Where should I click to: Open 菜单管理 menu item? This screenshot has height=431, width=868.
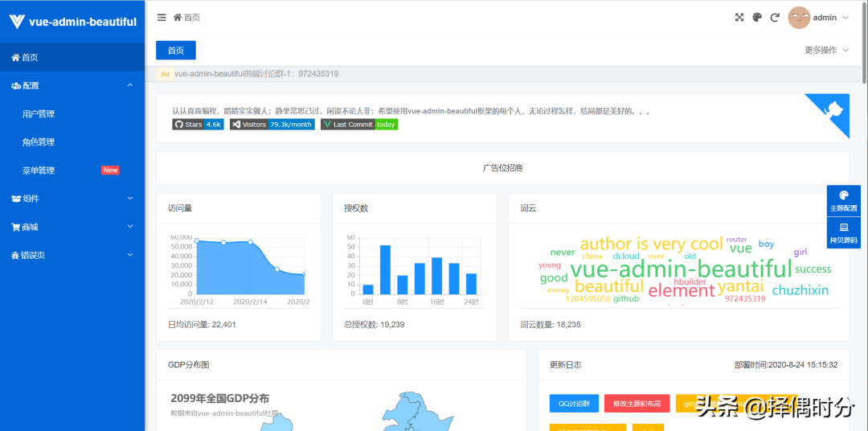(39, 170)
